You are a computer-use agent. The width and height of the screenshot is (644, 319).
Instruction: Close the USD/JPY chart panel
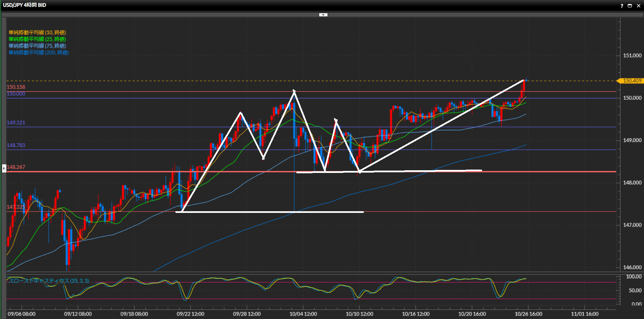pos(639,6)
